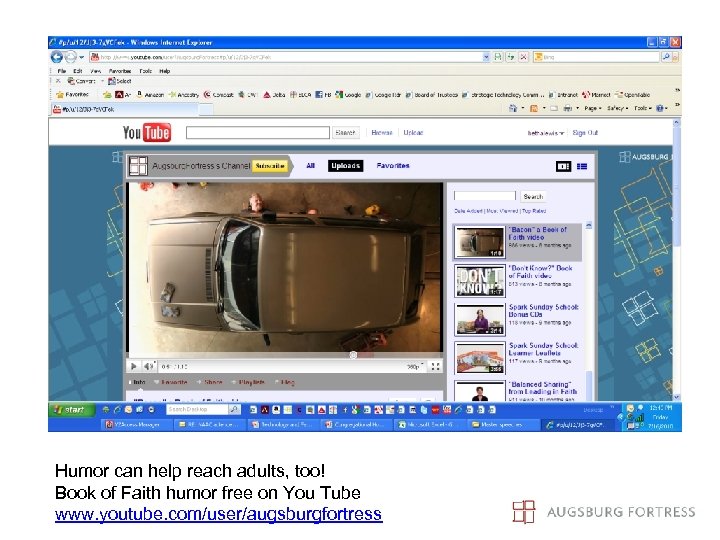Open the Bacon Book of Faith thumbnail

point(479,242)
